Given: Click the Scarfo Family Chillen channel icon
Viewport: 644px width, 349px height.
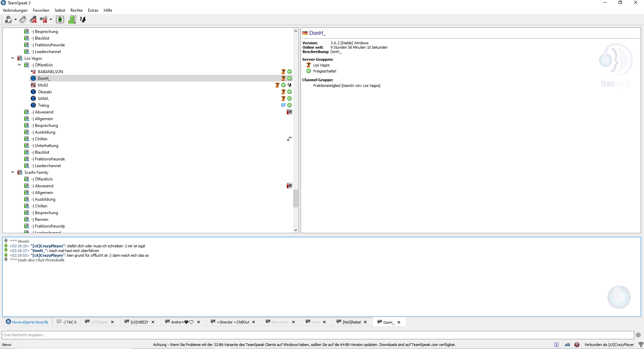Looking at the screenshot, I should pos(26,206).
